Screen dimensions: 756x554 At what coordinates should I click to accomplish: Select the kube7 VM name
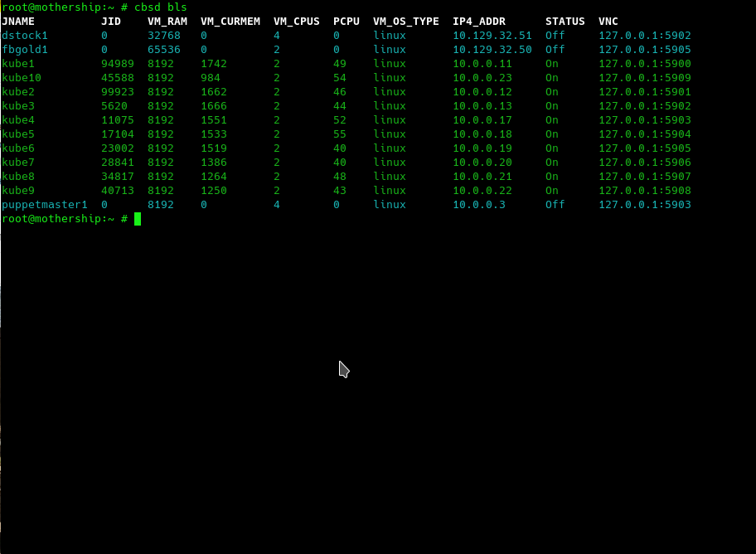(x=18, y=163)
